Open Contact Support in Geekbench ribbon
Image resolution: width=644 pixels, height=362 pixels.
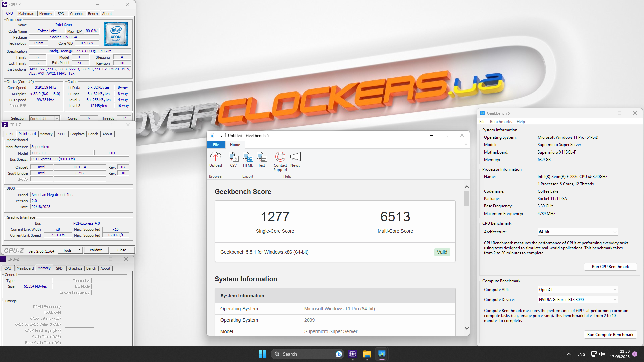[280, 162]
